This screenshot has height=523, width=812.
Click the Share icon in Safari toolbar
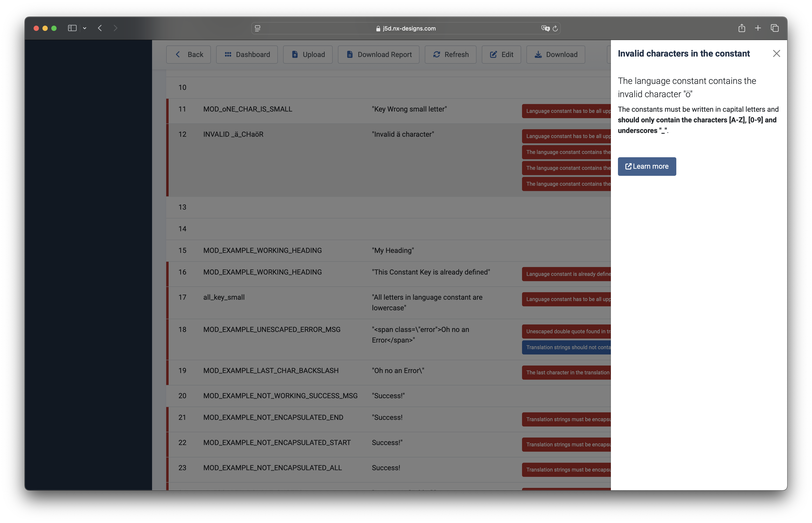pyautogui.click(x=742, y=28)
